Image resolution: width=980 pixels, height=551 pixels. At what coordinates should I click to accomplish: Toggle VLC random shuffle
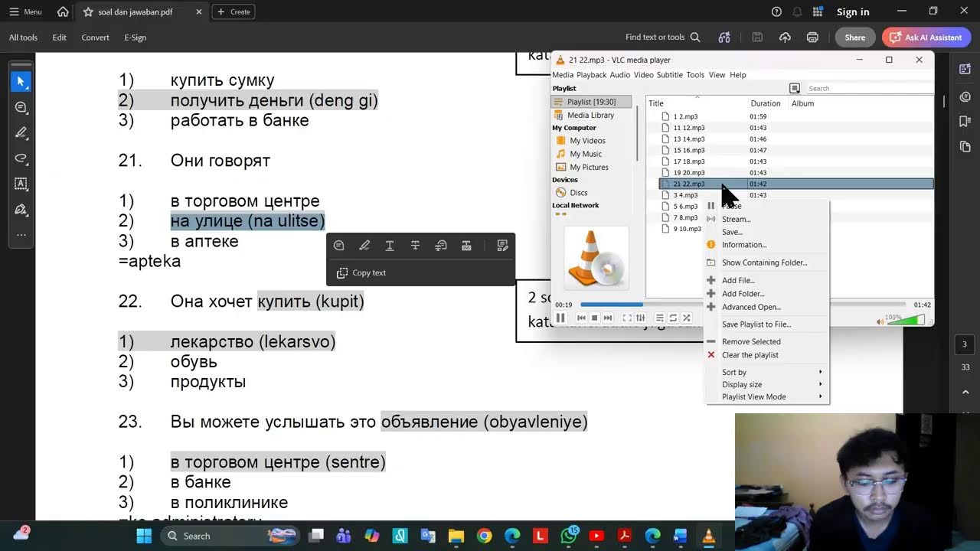687,318
